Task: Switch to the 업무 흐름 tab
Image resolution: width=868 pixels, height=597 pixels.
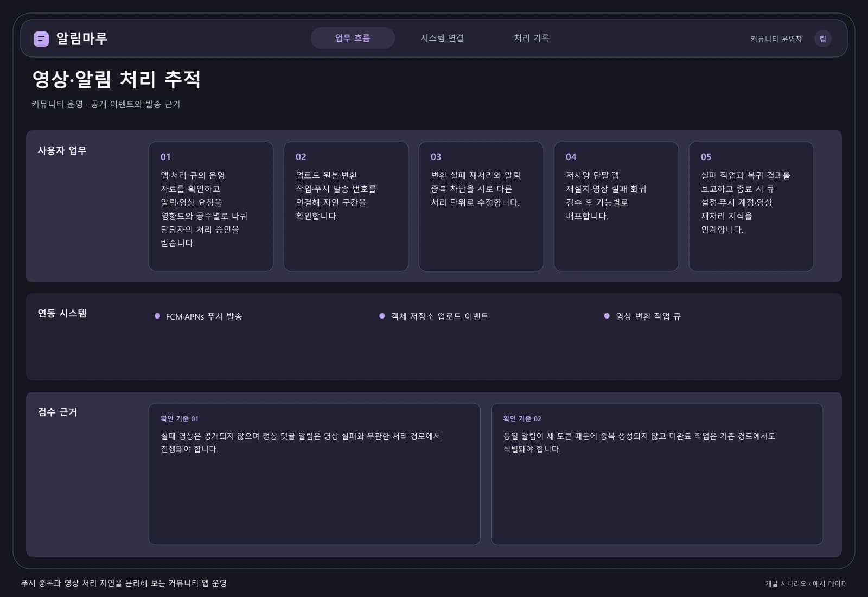Action: 353,38
